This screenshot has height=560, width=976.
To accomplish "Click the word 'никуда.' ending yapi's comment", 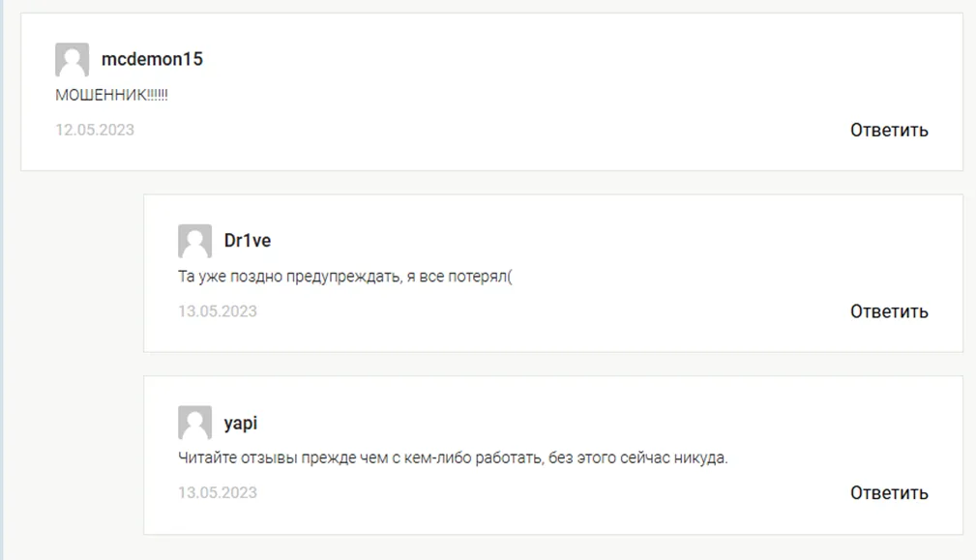I will (x=700, y=457).
